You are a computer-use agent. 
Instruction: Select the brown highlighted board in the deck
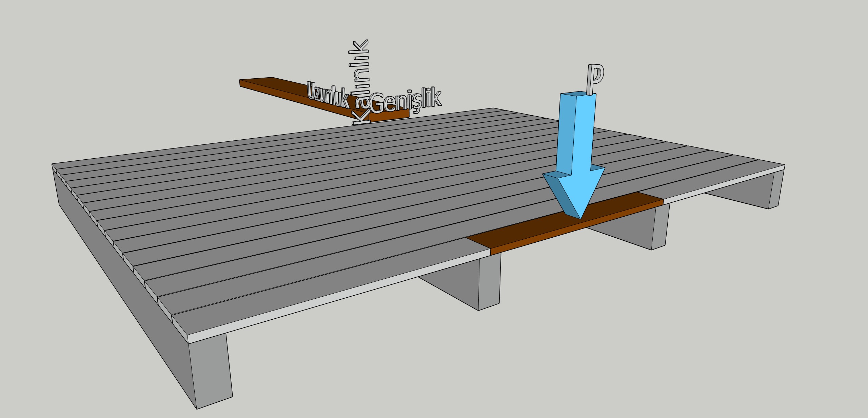point(565,223)
